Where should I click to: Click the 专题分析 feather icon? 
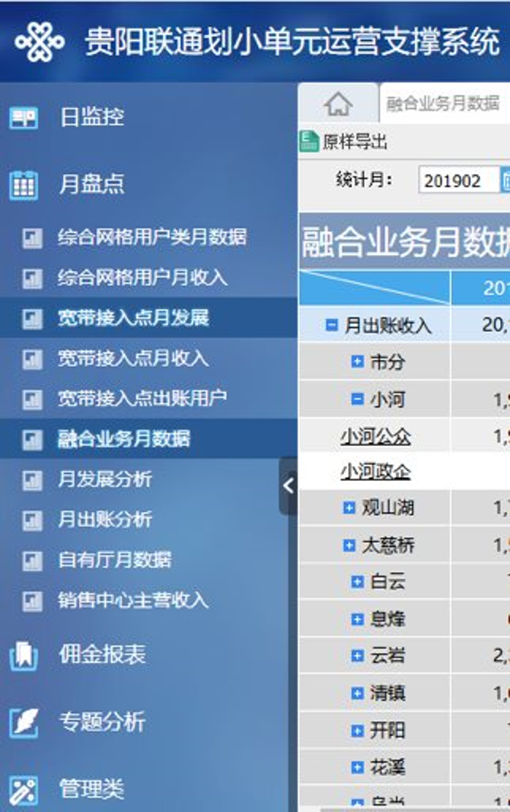[24, 723]
